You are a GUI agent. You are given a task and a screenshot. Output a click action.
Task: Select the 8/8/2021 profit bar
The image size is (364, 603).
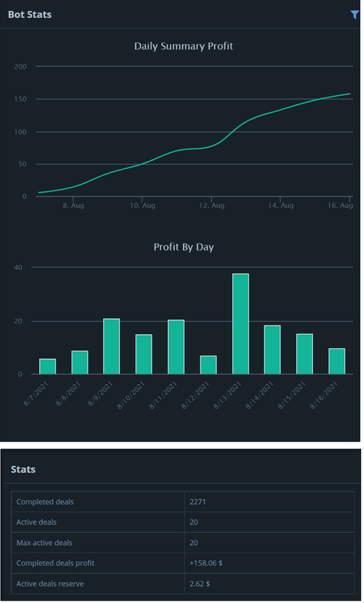80,363
